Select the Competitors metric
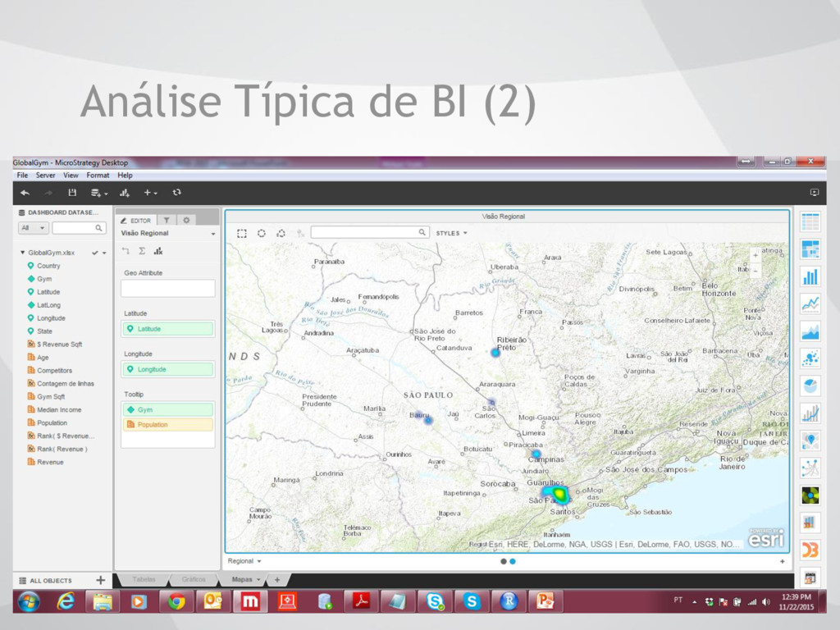840x630 pixels. [54, 371]
